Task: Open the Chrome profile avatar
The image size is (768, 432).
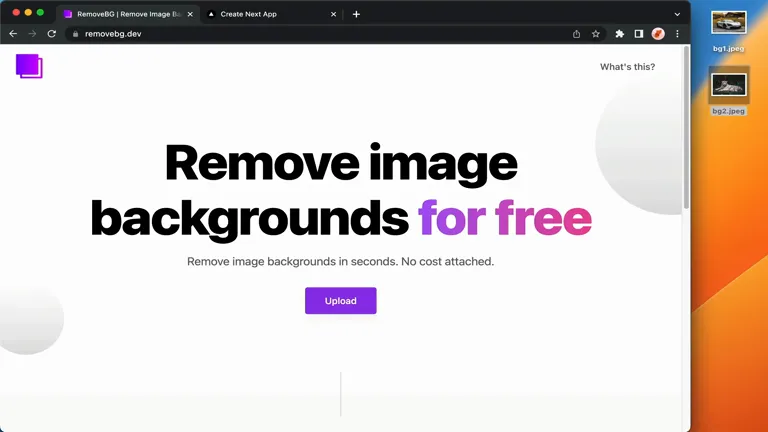Action: (x=658, y=34)
